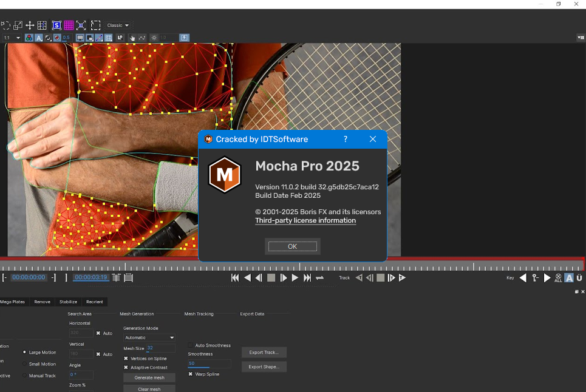Jump to the first frame
The height and width of the screenshot is (392, 586).
(x=235, y=278)
